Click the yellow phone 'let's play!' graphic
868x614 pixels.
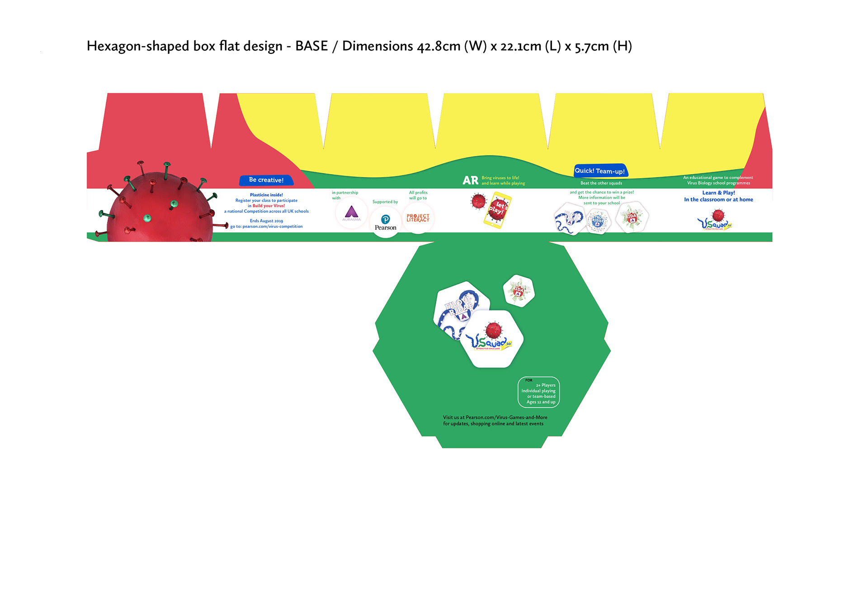[498, 210]
